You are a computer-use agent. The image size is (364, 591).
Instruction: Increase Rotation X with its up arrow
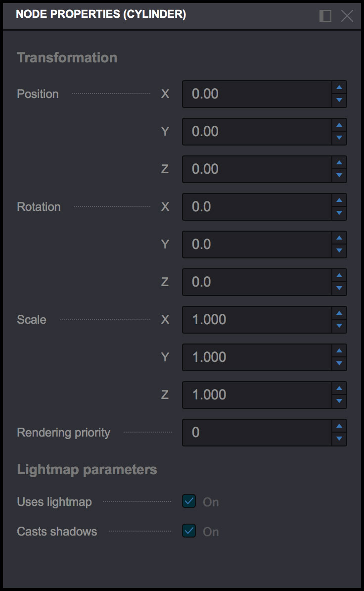339,200
